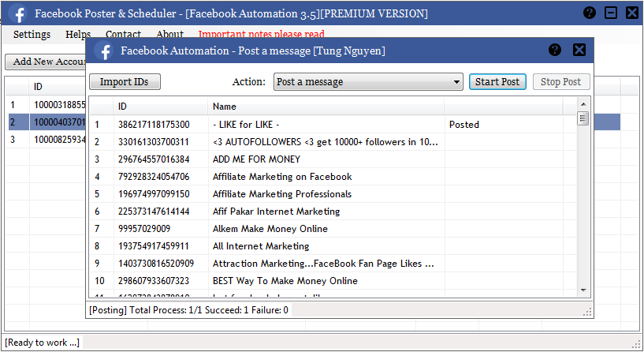The height and width of the screenshot is (352, 644).
Task: Select the Affiliate Marketing on Facebook row
Action: pos(282,177)
